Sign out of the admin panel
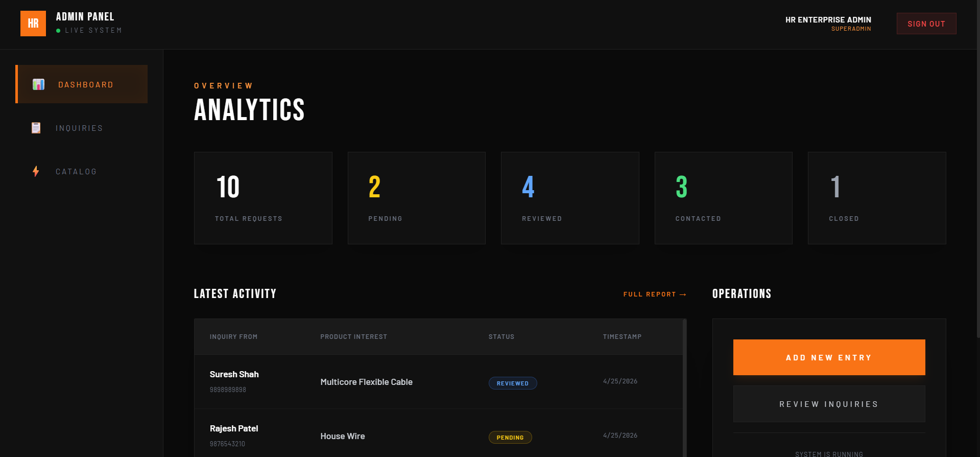980x457 pixels. click(926, 24)
